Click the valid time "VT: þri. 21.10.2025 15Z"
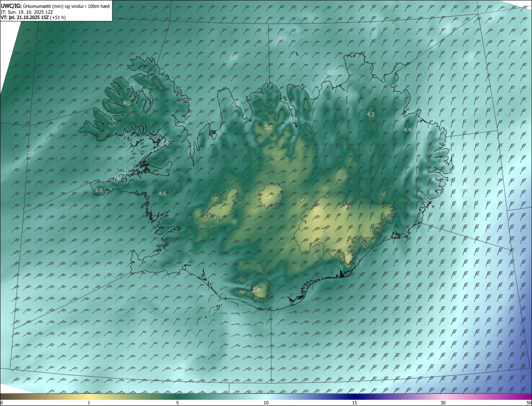532x406 pixels. (25, 17)
